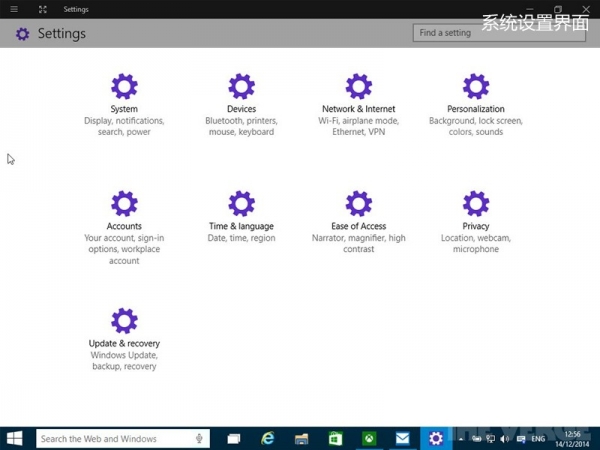This screenshot has height=450, width=600.
Task: Click "Location, webcam, microphone" description
Action: tap(476, 243)
